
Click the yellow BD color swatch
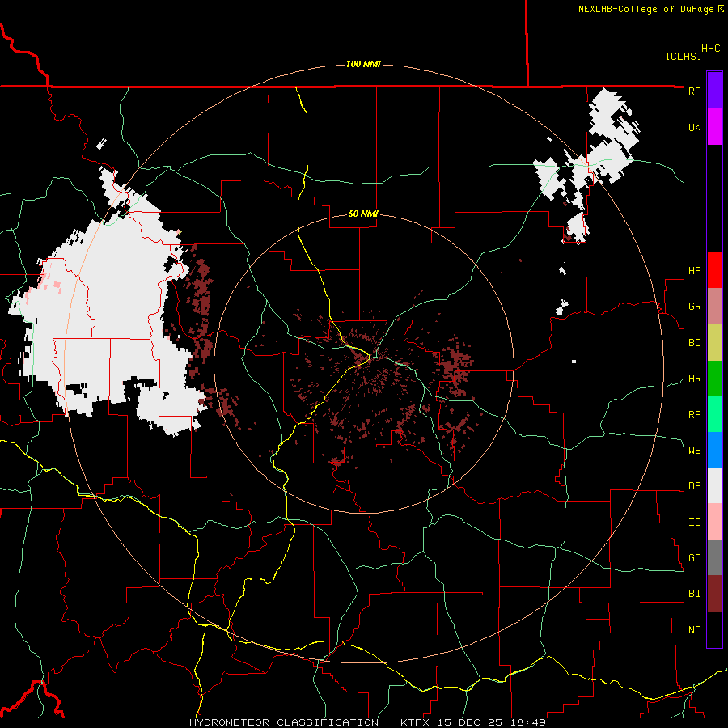pyautogui.click(x=714, y=343)
